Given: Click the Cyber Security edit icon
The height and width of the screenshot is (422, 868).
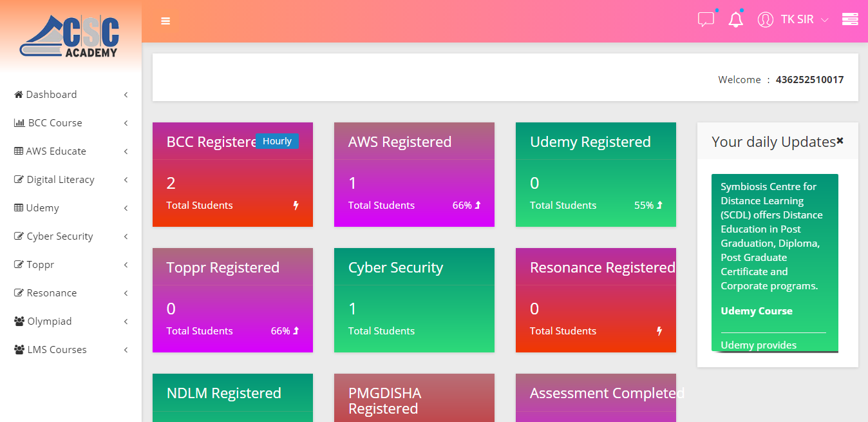Looking at the screenshot, I should (19, 236).
